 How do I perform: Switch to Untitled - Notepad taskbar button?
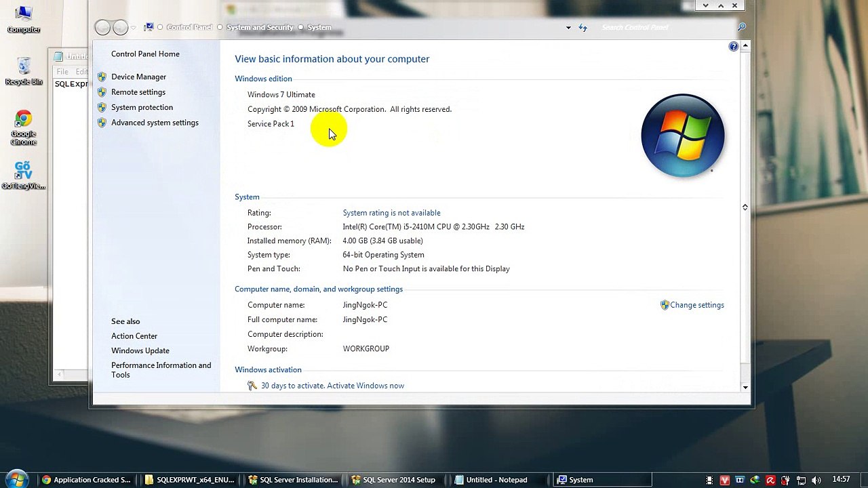(x=500, y=480)
